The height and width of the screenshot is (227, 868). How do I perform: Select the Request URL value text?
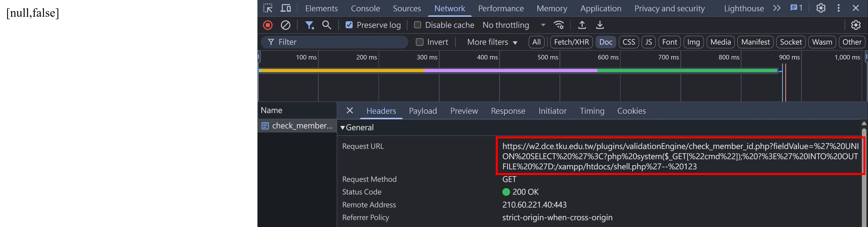pyautogui.click(x=680, y=156)
